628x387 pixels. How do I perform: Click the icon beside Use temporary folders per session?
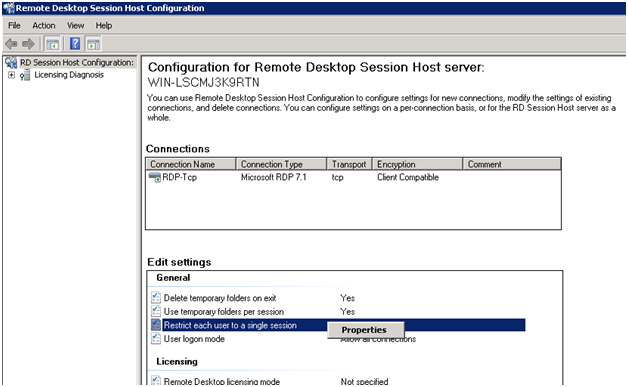(156, 311)
